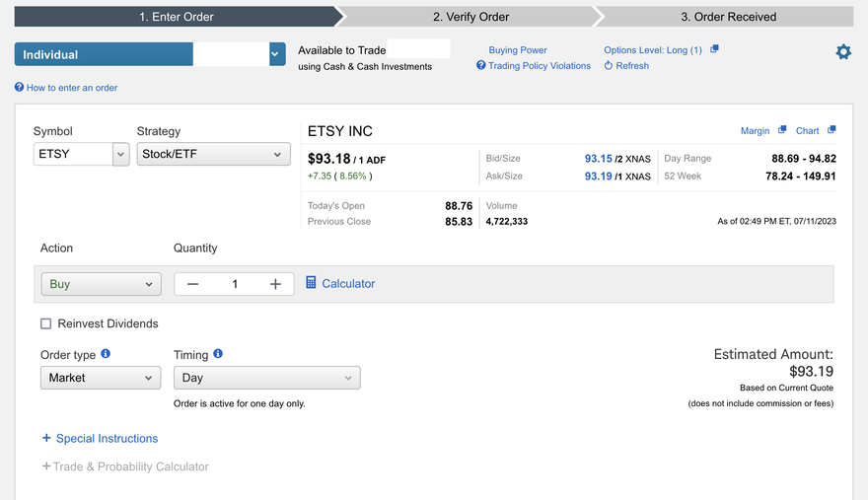Open the Symbol dropdown arrow
The width and height of the screenshot is (868, 500).
click(120, 154)
